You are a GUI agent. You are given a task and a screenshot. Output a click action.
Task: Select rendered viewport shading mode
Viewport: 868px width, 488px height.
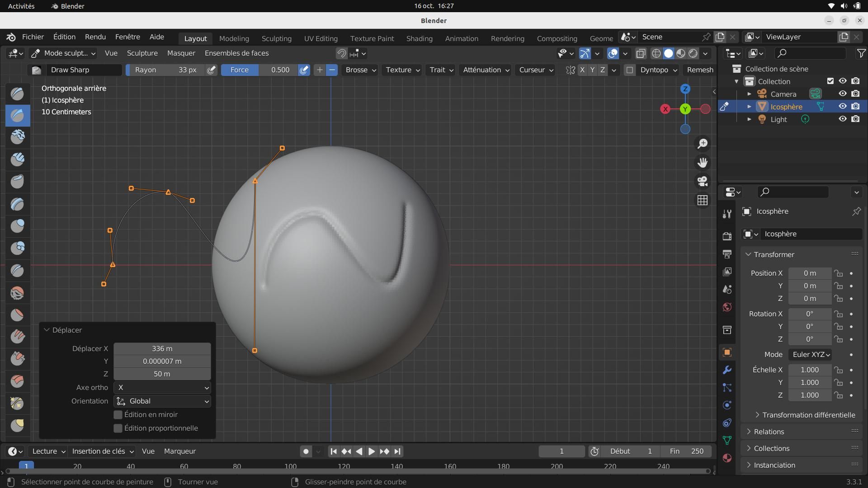pos(693,53)
